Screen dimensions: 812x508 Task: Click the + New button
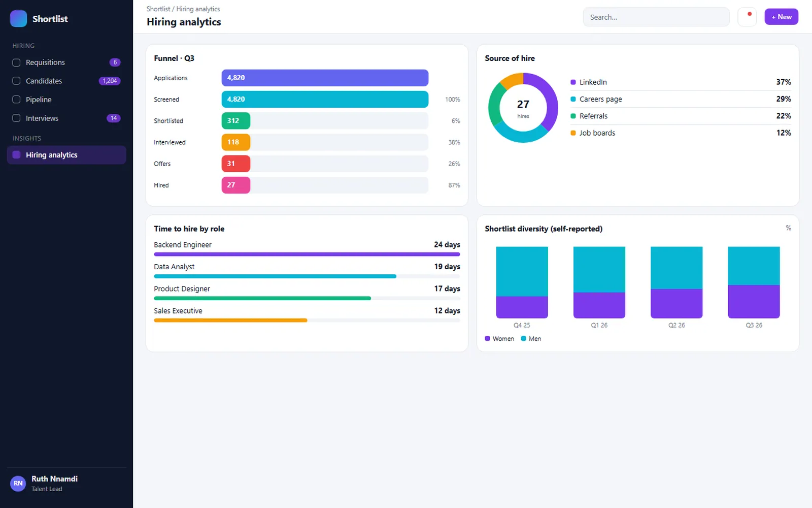click(x=781, y=17)
